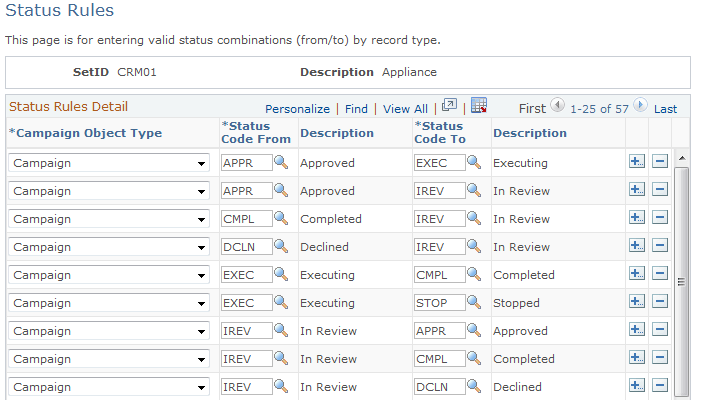This screenshot has width=701, height=400.
Task: Open Status Code From lookup in Executing to Completed row
Action: point(281,274)
